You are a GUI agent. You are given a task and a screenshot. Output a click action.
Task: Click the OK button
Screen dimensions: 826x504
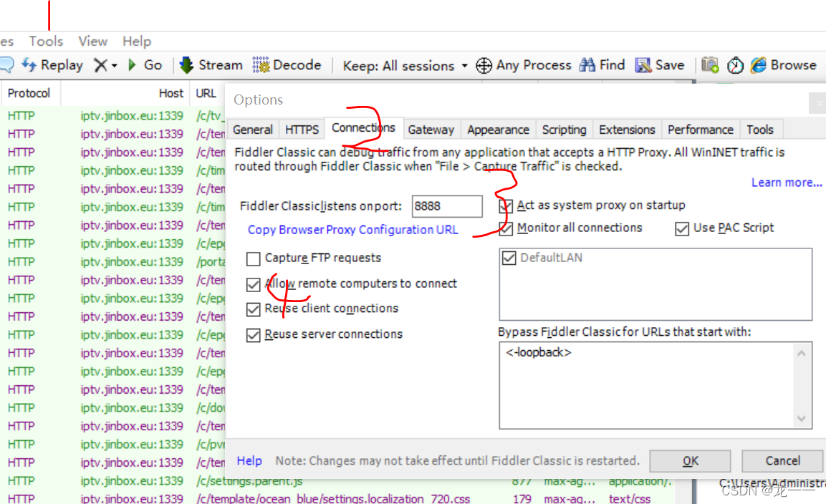pyautogui.click(x=690, y=461)
